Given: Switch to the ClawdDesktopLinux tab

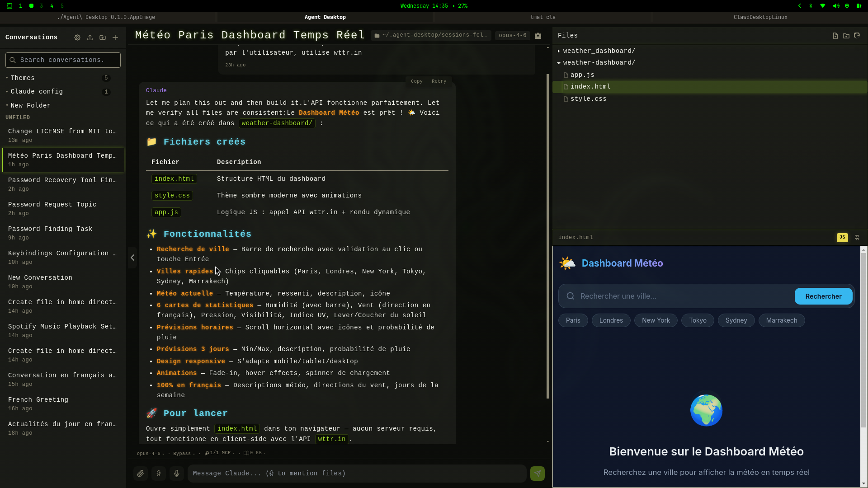Looking at the screenshot, I should tap(760, 17).
